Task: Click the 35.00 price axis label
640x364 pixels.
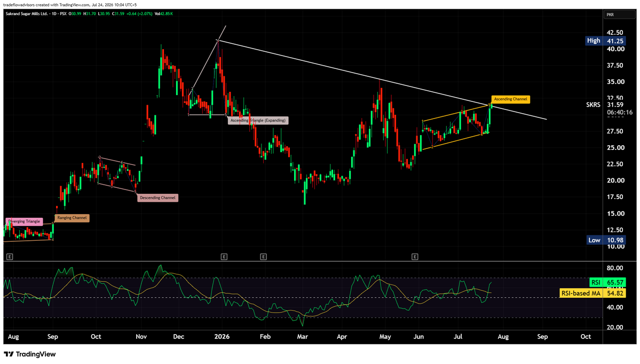Action: pos(615,82)
